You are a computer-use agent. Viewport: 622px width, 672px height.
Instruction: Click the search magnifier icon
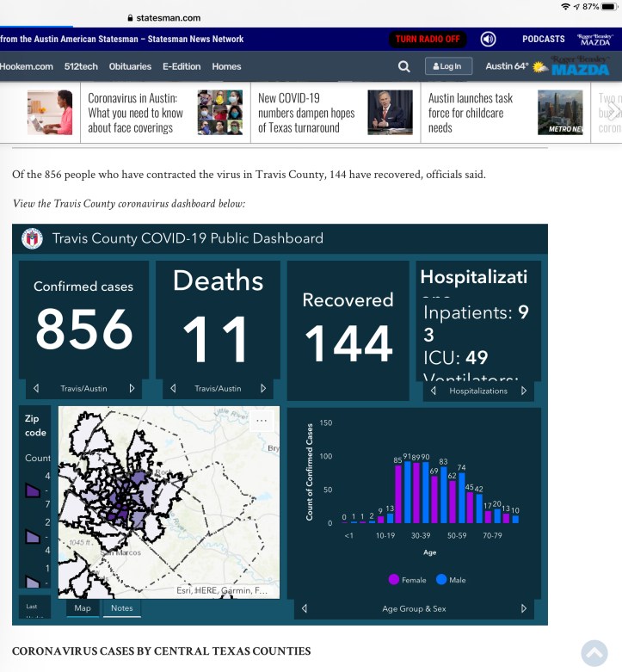pyautogui.click(x=403, y=66)
